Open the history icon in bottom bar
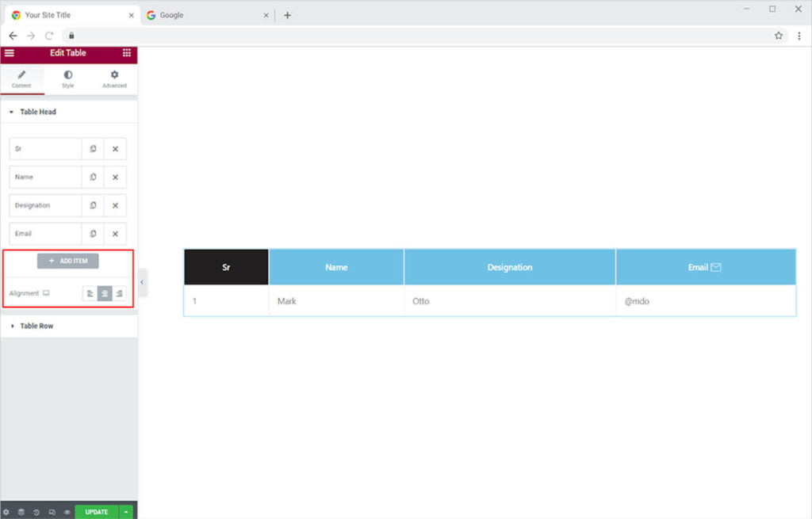 pyautogui.click(x=36, y=512)
